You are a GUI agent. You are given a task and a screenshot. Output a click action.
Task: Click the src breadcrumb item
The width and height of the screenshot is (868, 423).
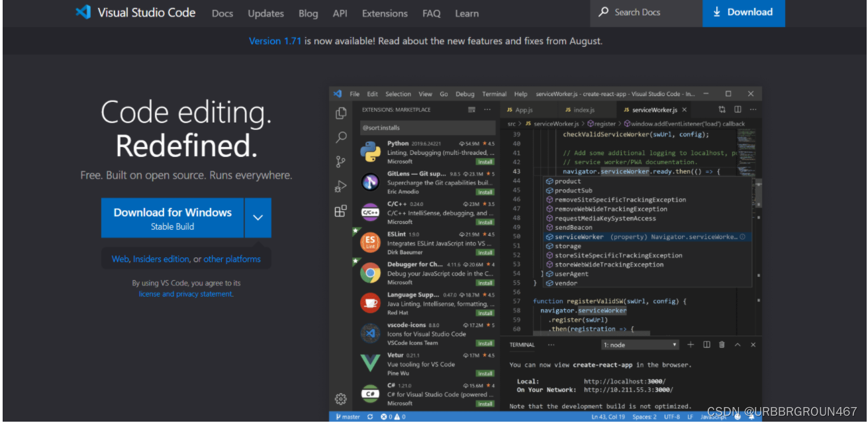511,124
